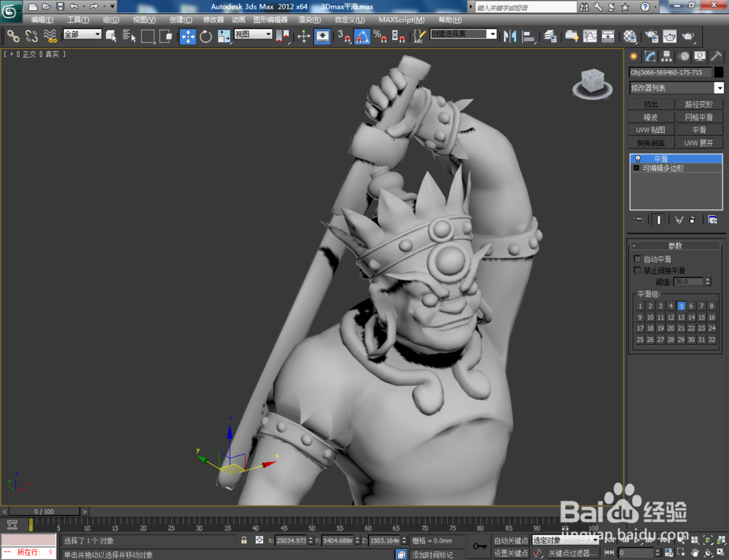Expand the 可编辑多边形 stack entry
Viewport: 729px width, 560px height.
(x=636, y=168)
